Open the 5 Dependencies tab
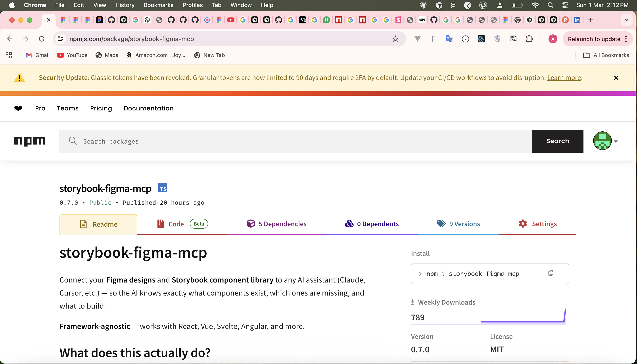 [x=276, y=224]
